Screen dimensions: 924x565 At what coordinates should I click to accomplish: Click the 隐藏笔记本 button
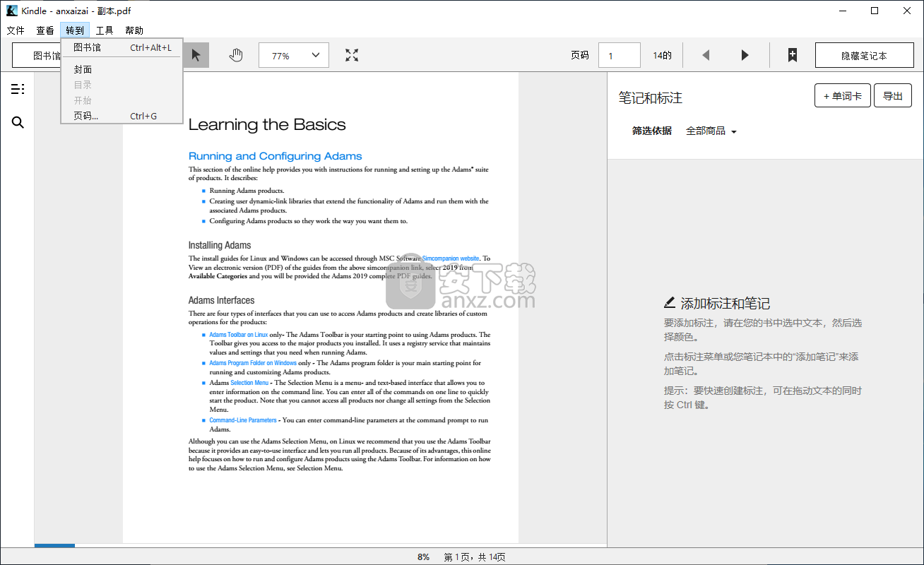point(864,55)
